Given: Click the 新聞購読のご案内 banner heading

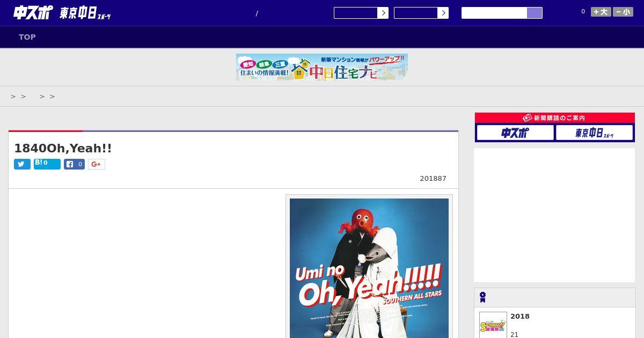Looking at the screenshot, I should [555, 117].
